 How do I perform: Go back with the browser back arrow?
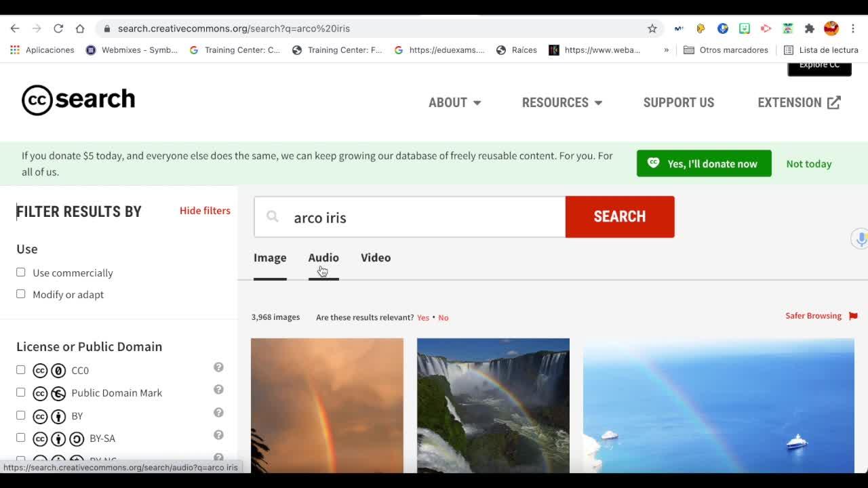(15, 28)
